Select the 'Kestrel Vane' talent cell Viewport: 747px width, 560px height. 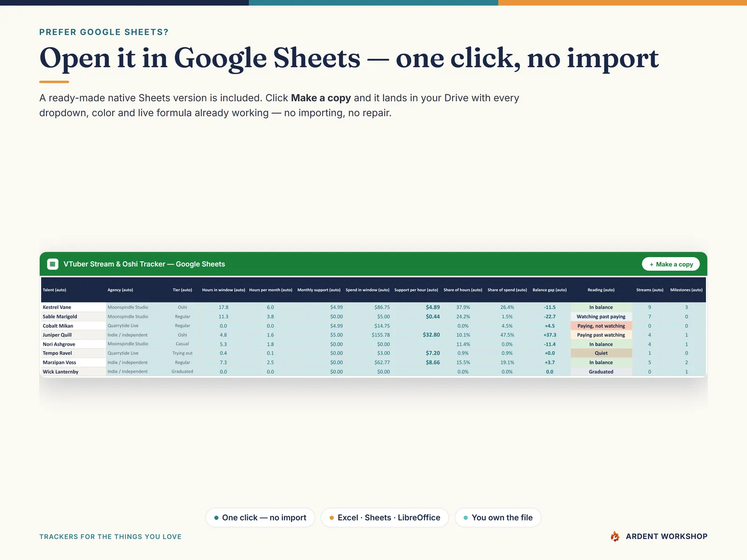pos(74,307)
